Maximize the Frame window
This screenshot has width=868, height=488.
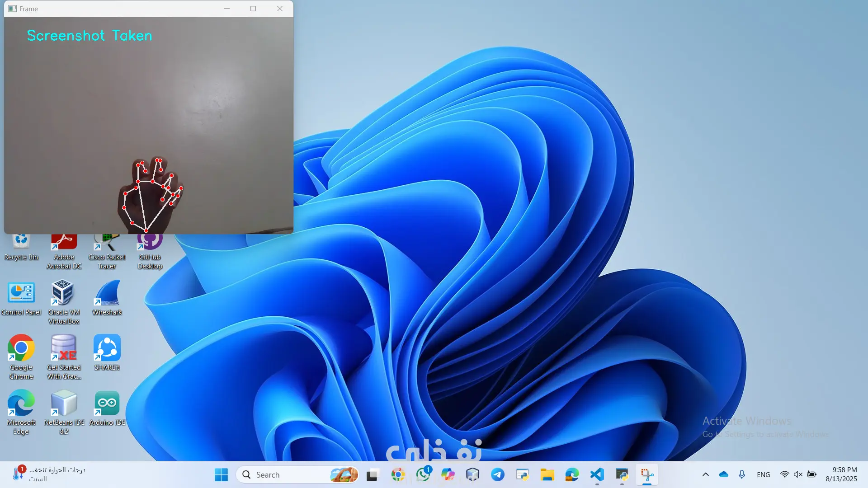(x=253, y=9)
